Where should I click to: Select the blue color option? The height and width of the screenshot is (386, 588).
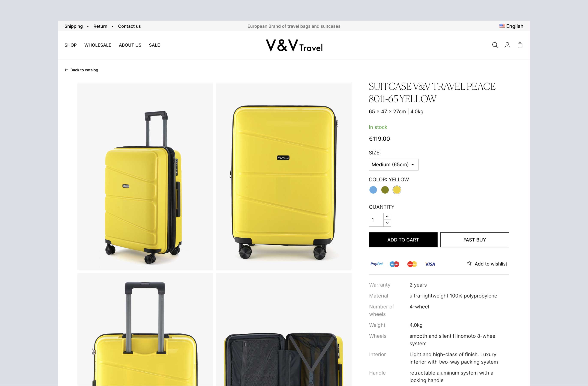(373, 190)
